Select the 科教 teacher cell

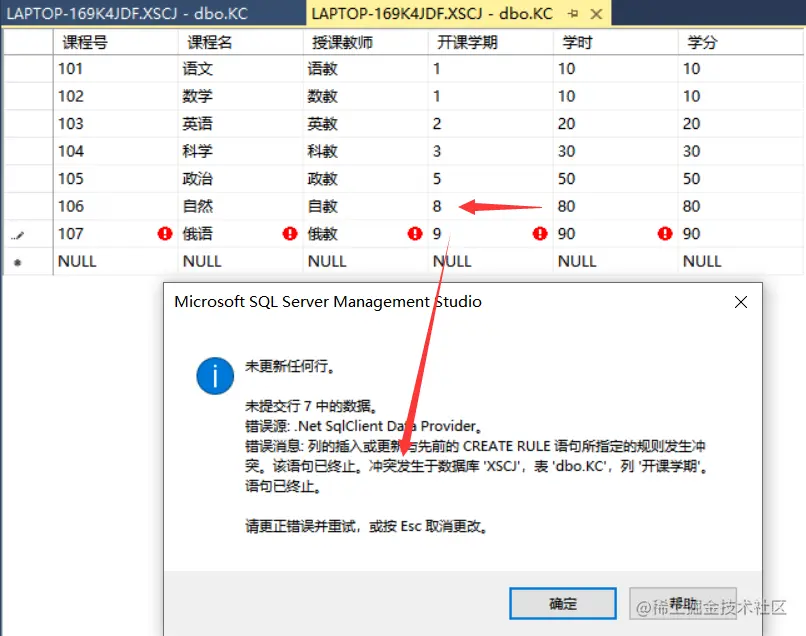coord(365,152)
